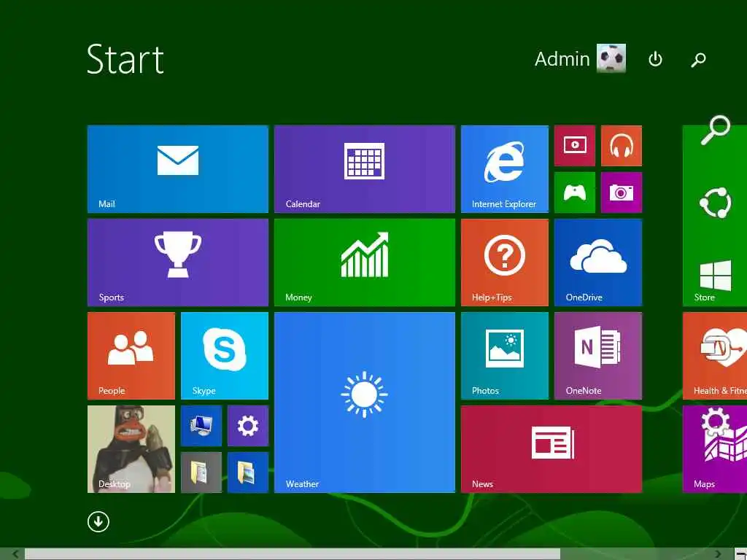Open the Help+Tips tile
Viewport: 747px width, 560px height.
tap(505, 262)
